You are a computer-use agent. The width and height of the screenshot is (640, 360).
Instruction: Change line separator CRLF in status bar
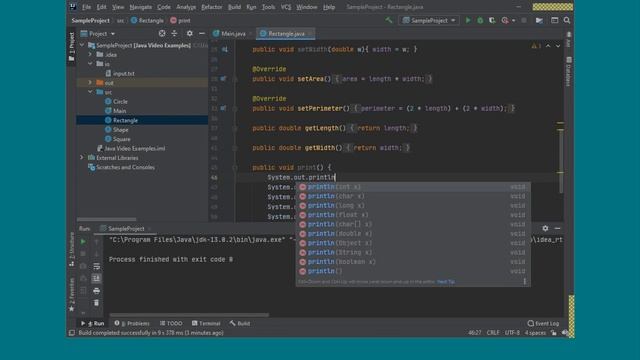coord(493,333)
